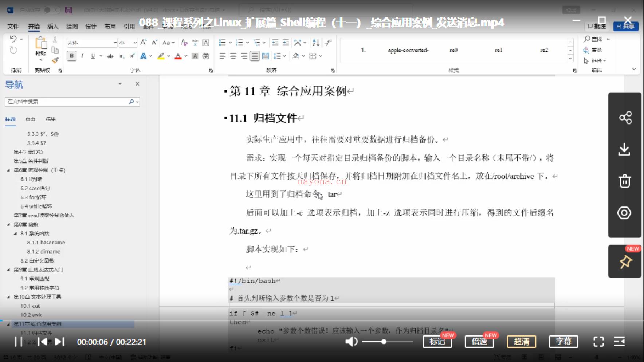Click the share icon in side panel
The height and width of the screenshot is (362, 644).
625,118
